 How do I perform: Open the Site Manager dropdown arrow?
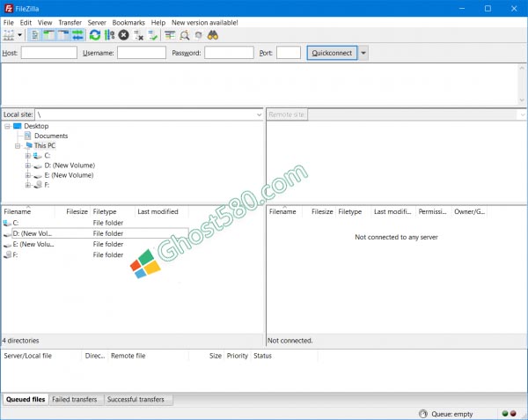click(20, 35)
